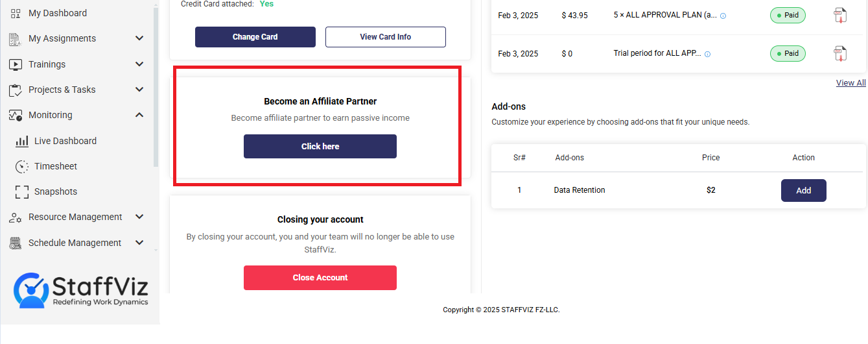This screenshot has width=868, height=344.
Task: Add the Data Retention add-on
Action: (x=804, y=191)
